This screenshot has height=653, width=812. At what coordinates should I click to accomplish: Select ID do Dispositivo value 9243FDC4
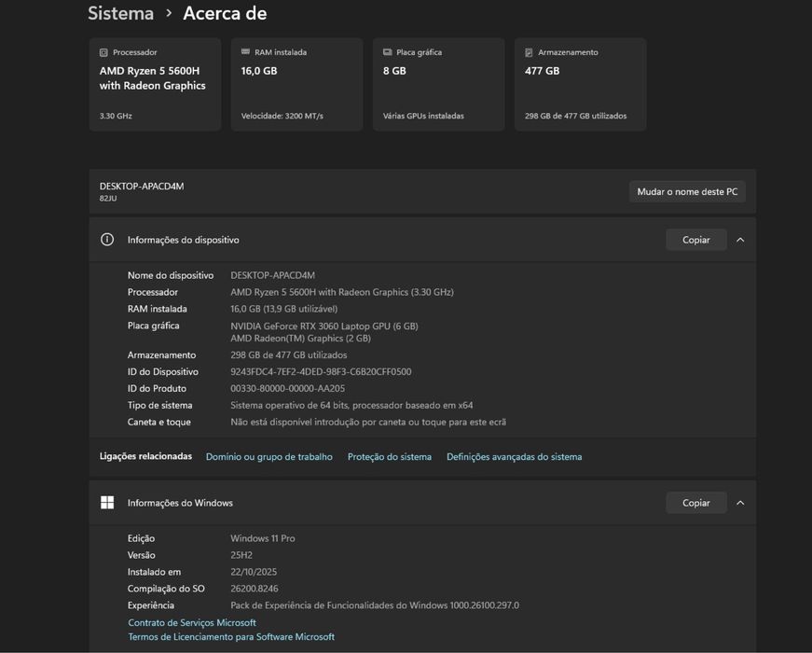321,371
